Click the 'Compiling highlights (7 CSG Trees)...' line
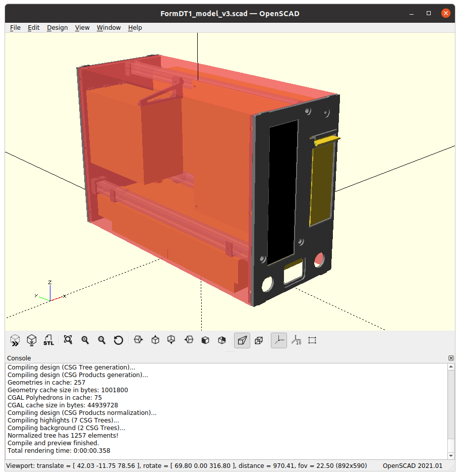The height and width of the screenshot is (476, 460). click(x=64, y=420)
